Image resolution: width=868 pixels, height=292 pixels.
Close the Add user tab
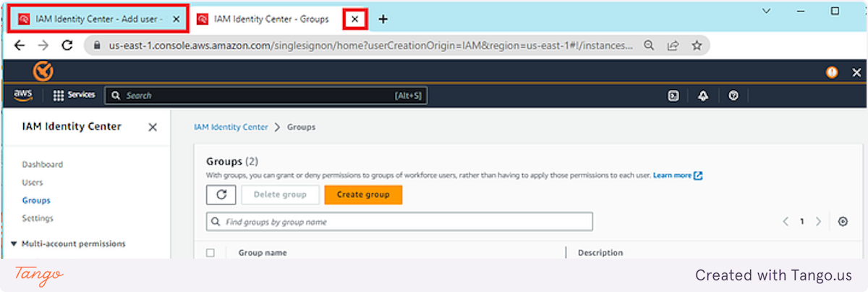click(176, 19)
